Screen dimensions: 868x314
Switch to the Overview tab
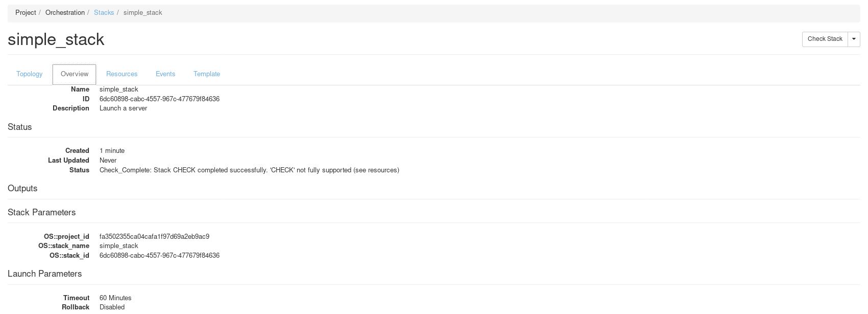pyautogui.click(x=75, y=74)
